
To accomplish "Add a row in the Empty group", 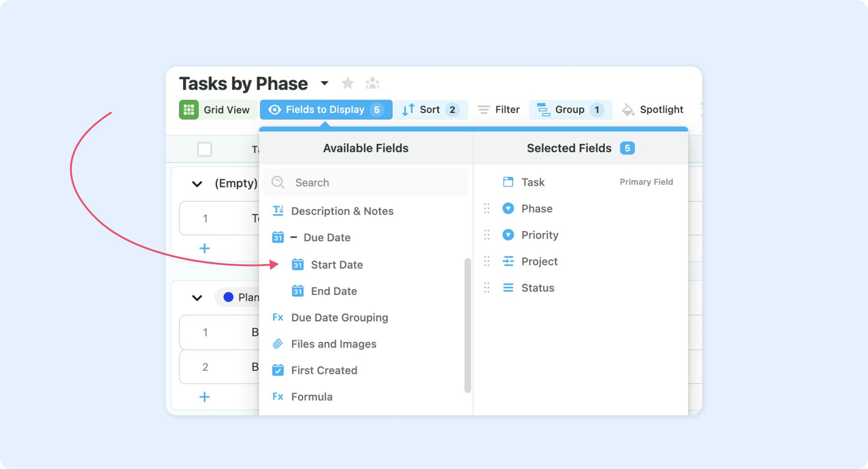I will click(204, 248).
